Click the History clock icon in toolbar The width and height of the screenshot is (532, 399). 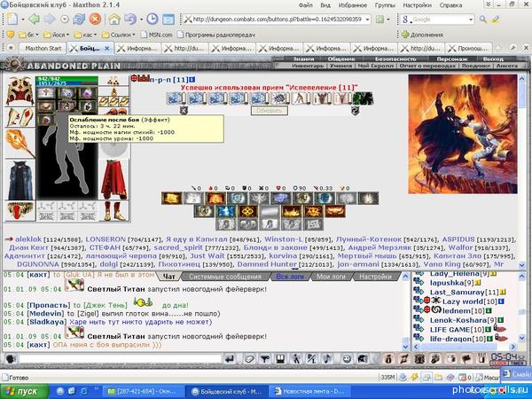153,19
